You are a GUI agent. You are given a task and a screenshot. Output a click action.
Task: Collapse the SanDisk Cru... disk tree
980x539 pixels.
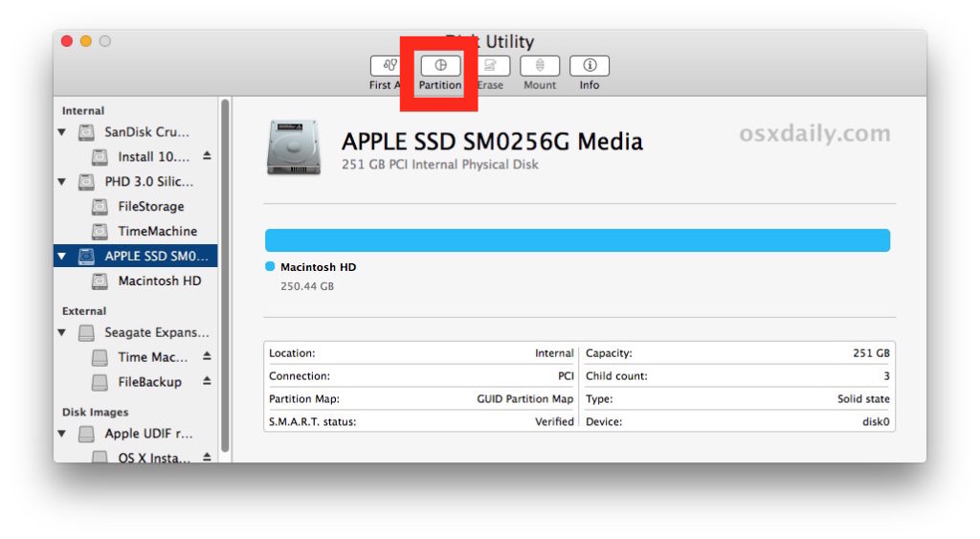pyautogui.click(x=62, y=132)
